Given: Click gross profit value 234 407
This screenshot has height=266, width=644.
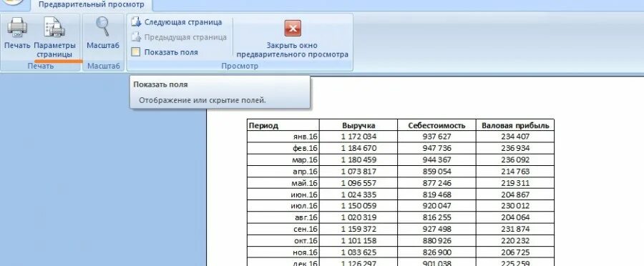Looking at the screenshot, I should (x=515, y=137).
